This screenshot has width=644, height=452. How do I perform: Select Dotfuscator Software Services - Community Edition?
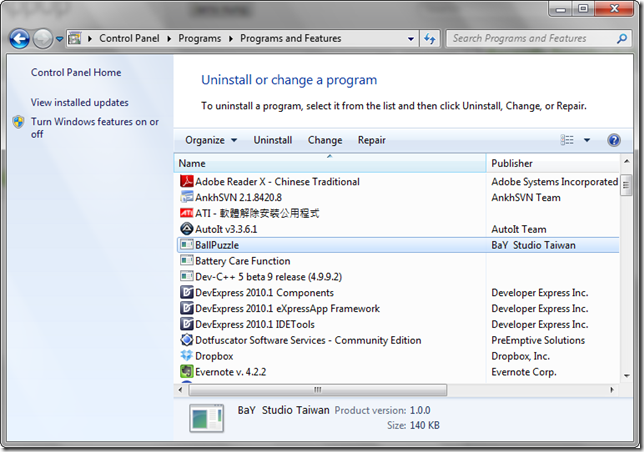click(308, 340)
